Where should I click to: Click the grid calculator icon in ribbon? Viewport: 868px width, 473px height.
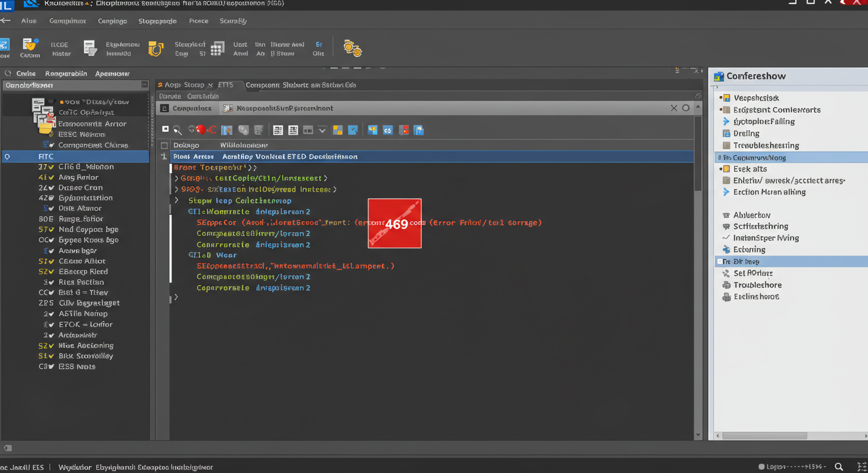pos(217,49)
